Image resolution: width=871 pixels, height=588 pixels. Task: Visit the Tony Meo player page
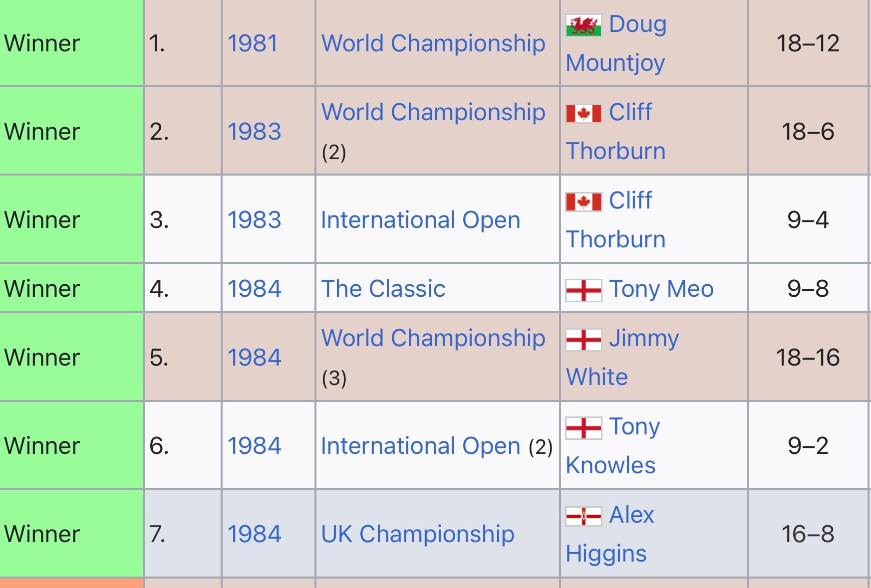(x=661, y=289)
